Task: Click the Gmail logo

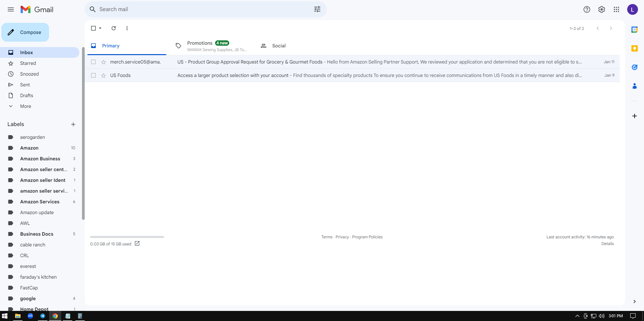Action: pyautogui.click(x=37, y=9)
